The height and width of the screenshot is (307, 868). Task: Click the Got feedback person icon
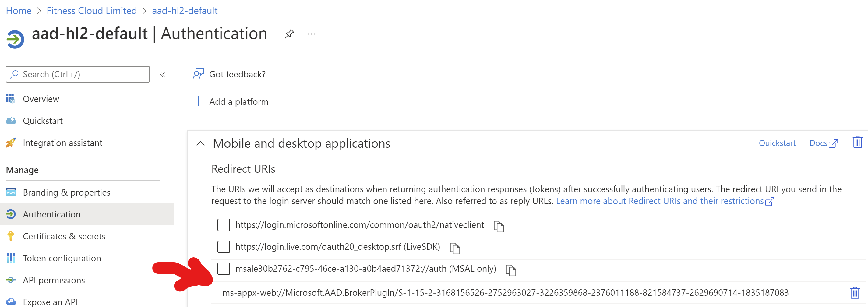click(198, 74)
